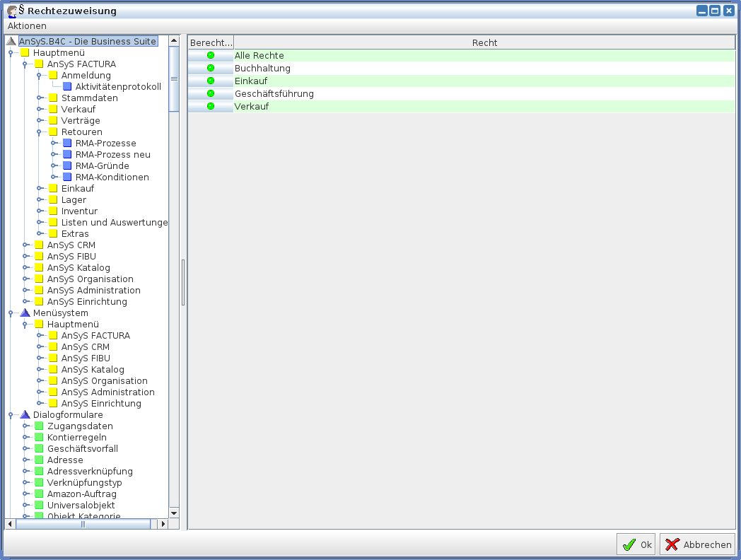Confirm with the Ok button

click(x=636, y=544)
